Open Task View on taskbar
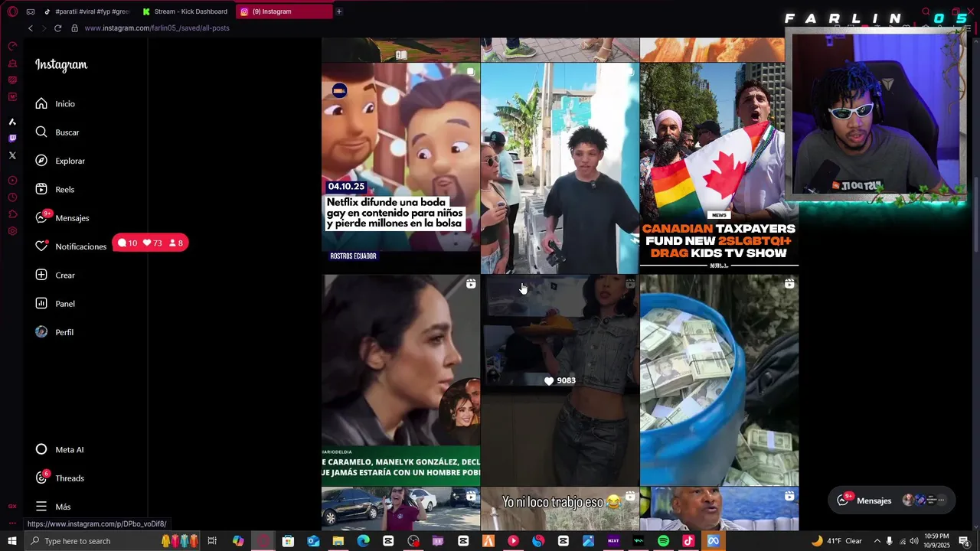This screenshot has height=551, width=980. (212, 541)
